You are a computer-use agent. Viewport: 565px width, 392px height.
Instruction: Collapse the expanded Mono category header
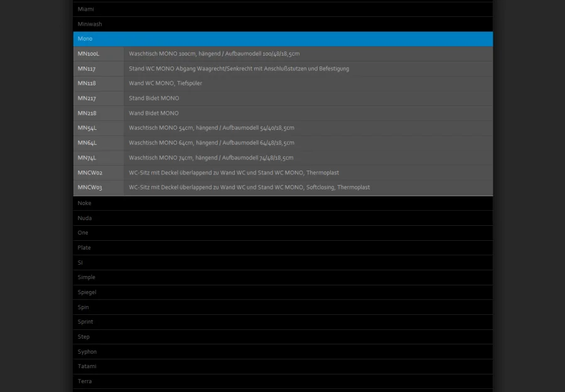pos(282,39)
